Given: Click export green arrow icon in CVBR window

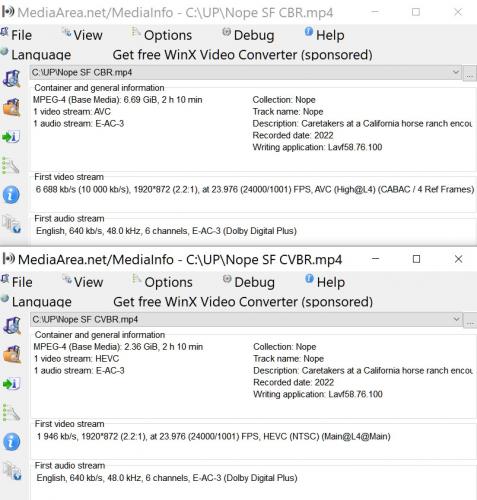Looking at the screenshot, I should click(11, 384).
